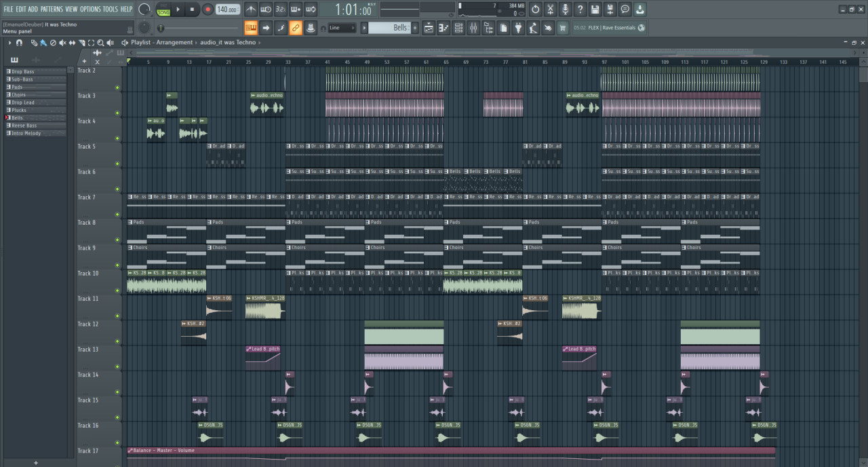Viewport: 868px width, 467px height.
Task: Open the Bells pattern selector
Action: (389, 28)
